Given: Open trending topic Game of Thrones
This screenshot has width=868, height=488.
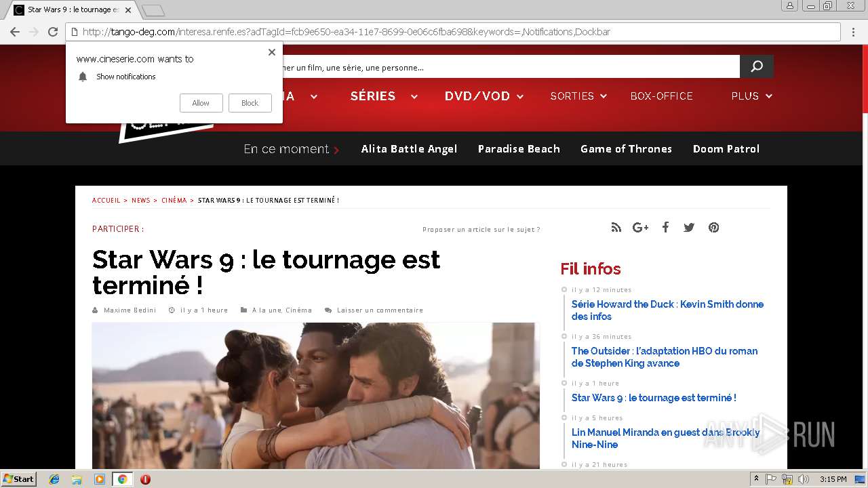Looking at the screenshot, I should coord(626,149).
